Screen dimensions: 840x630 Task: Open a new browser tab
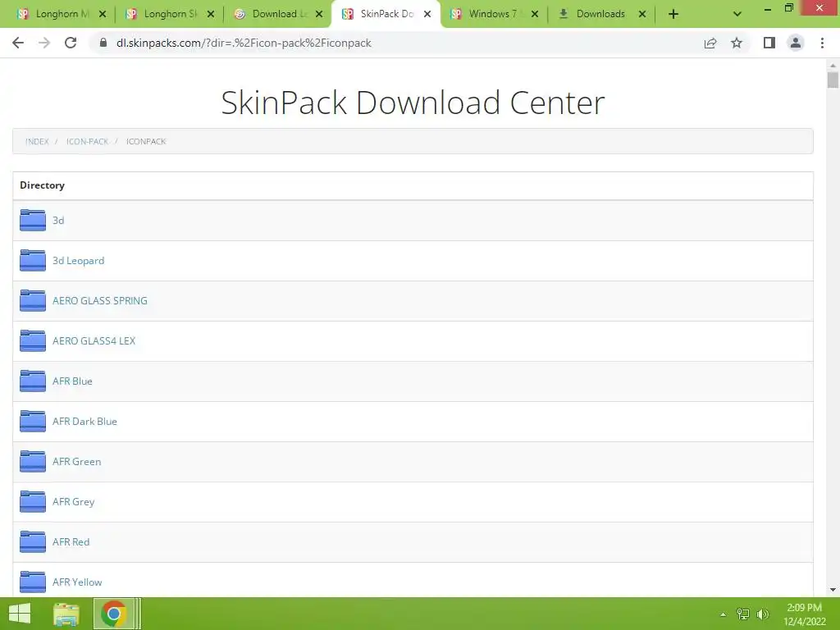673,14
